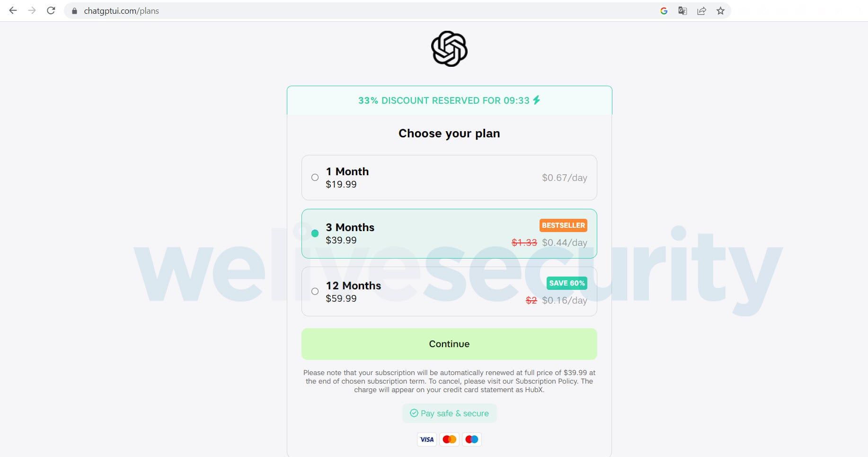
Task: Click the BESTSELLER badge on 3 Months plan
Action: coord(563,225)
